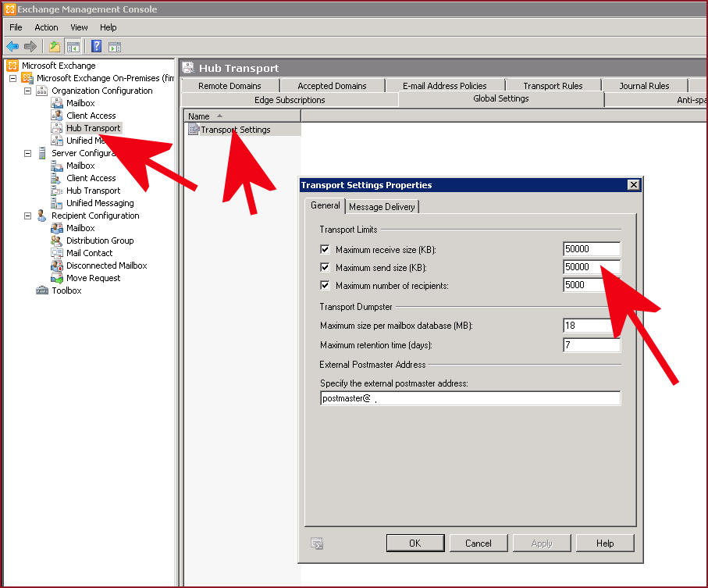708x588 pixels.
Task: Click the Server Configuration server icon
Action: pyautogui.click(x=42, y=153)
